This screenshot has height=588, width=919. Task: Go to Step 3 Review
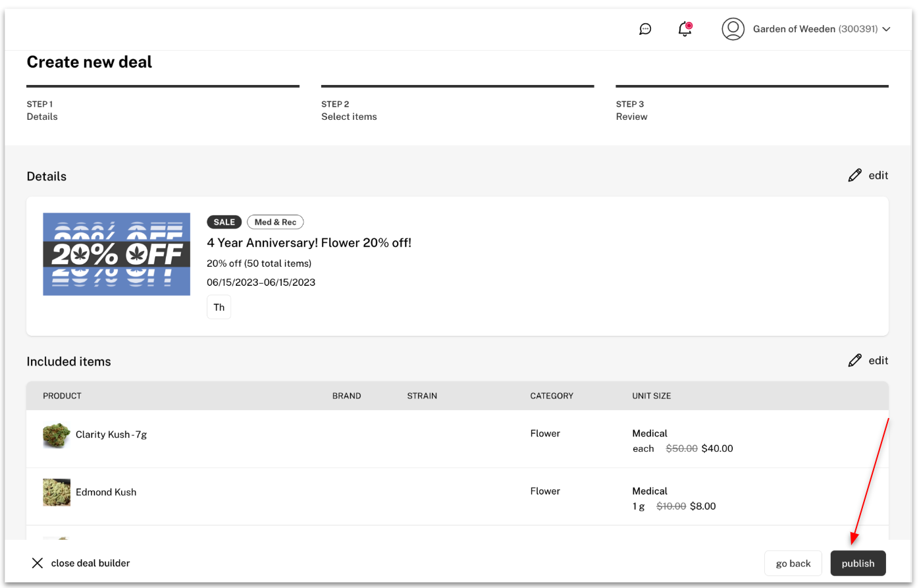pos(752,105)
